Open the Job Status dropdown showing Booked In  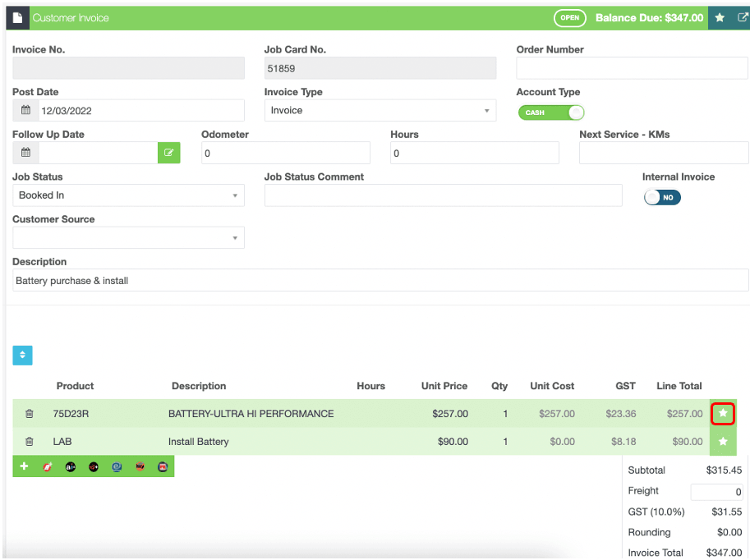[128, 195]
